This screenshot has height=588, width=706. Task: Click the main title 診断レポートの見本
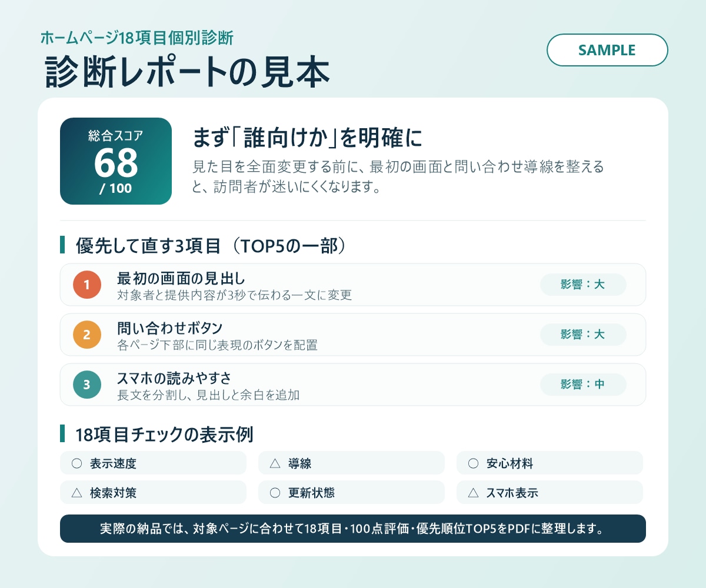coord(187,72)
